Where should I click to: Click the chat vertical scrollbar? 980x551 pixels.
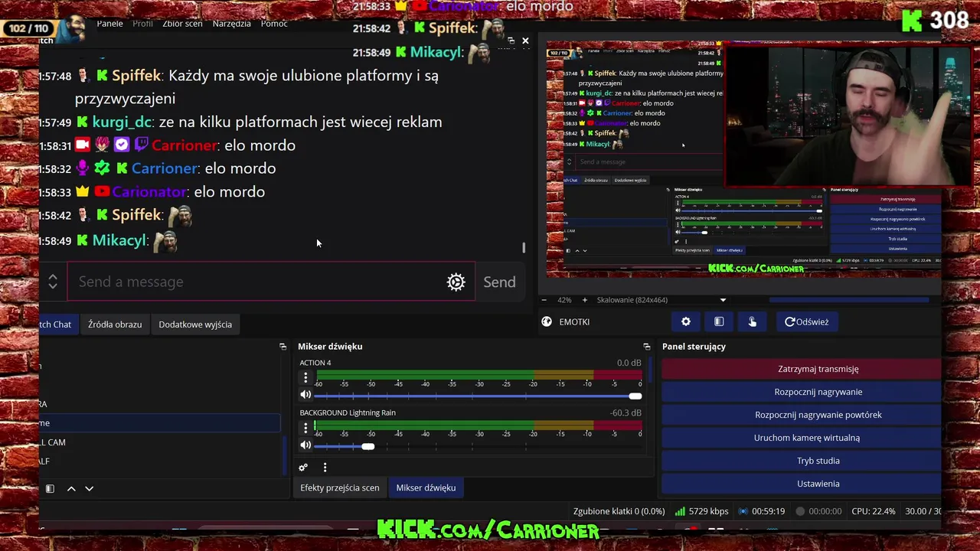tap(524, 248)
